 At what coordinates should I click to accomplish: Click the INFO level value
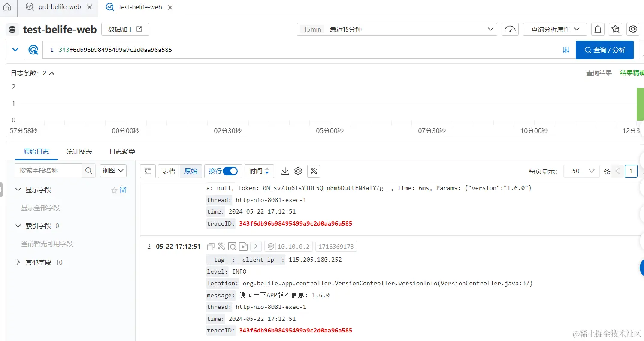coord(239,272)
